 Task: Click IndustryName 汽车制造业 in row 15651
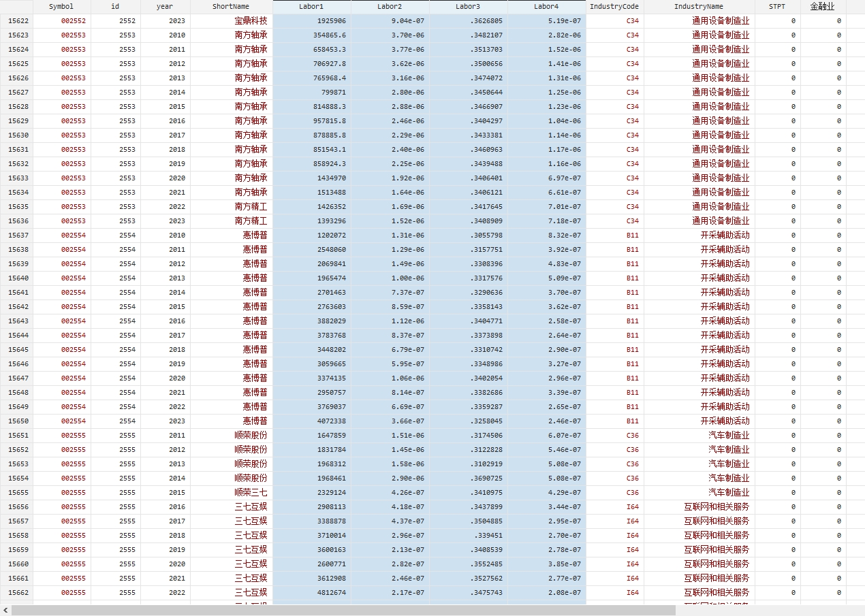tap(729, 436)
